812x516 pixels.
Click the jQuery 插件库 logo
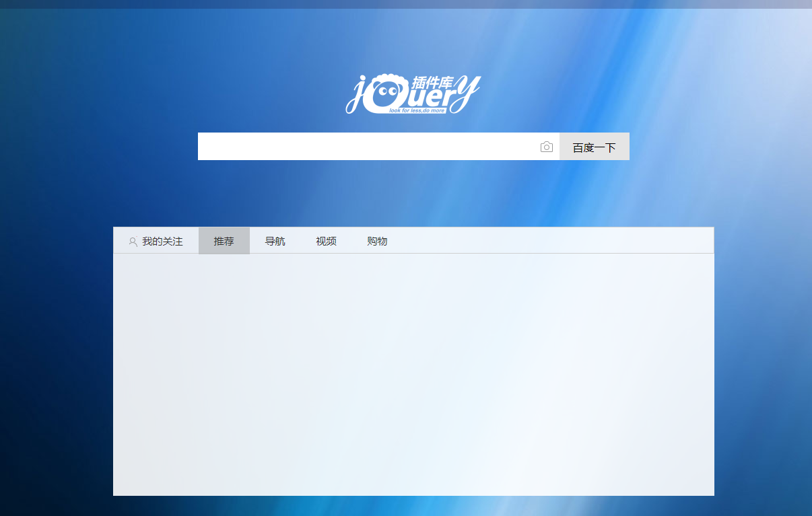(x=413, y=94)
